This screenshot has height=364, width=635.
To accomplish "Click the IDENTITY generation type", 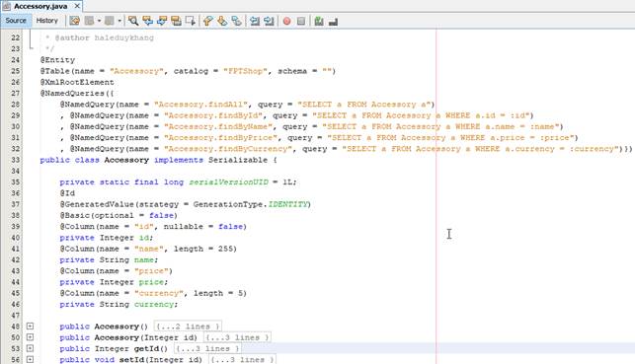I will (287, 204).
